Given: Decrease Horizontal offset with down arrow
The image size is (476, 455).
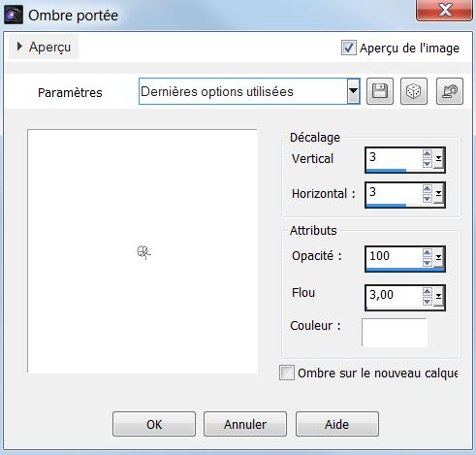Looking at the screenshot, I should [427, 198].
